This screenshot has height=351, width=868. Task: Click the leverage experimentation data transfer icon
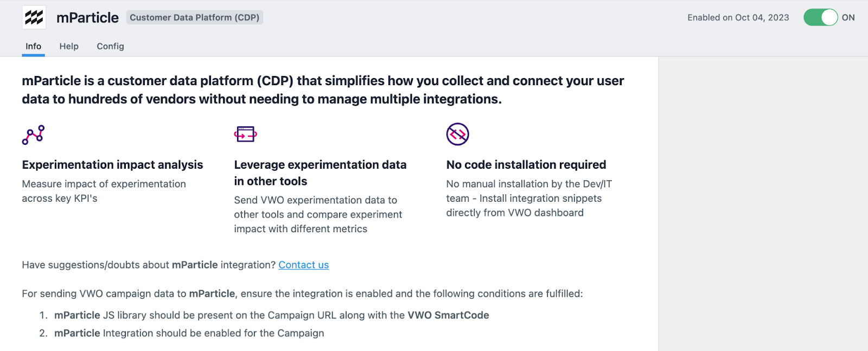tap(246, 134)
